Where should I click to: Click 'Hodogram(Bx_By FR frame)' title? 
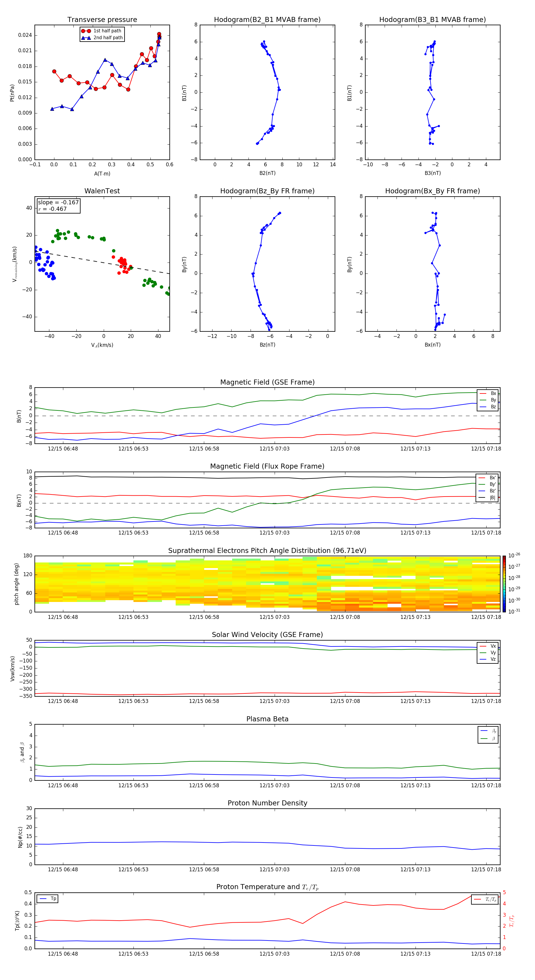[x=432, y=191]
